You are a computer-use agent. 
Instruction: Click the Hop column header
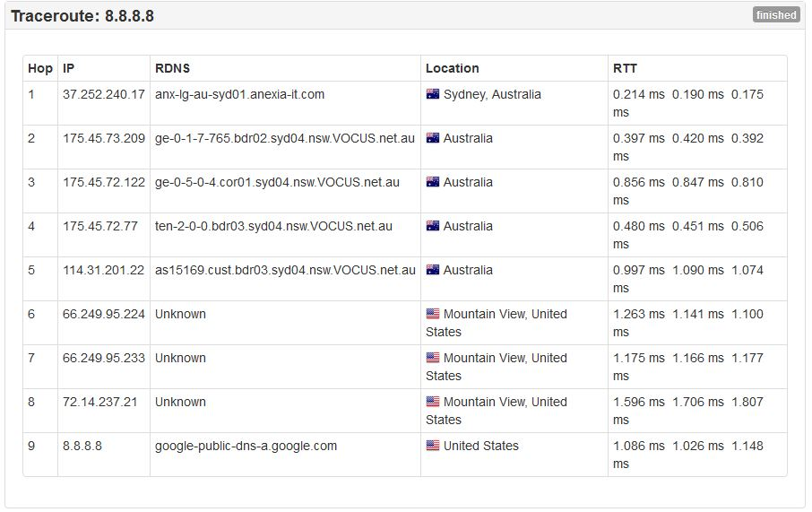40,68
